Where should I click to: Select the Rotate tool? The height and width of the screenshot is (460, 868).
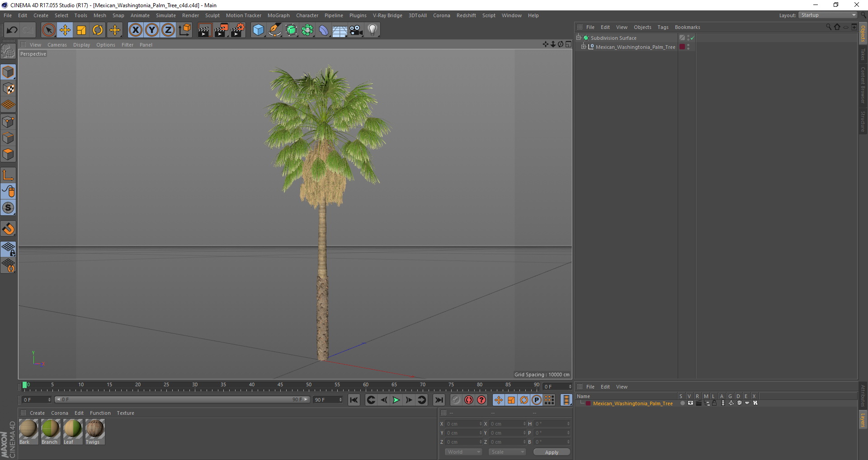98,30
